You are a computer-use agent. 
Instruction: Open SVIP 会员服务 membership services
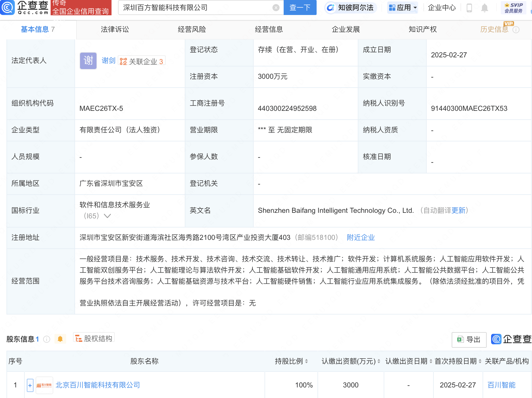(513, 8)
